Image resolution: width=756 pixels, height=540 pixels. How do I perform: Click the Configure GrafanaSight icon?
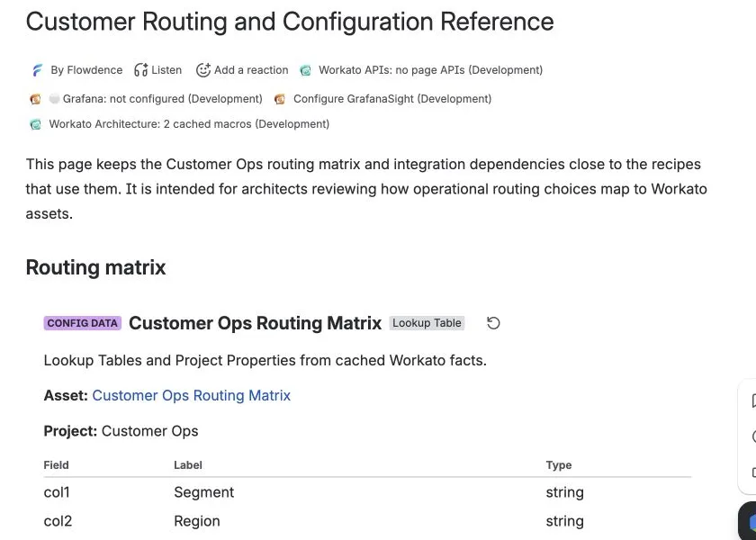click(x=280, y=99)
